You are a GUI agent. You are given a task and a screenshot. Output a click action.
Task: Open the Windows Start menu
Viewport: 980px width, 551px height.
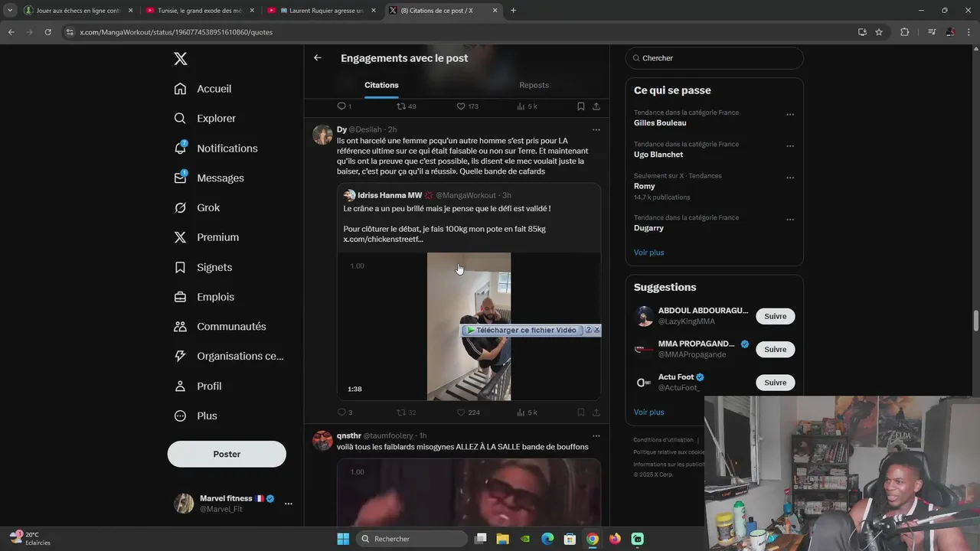343,539
